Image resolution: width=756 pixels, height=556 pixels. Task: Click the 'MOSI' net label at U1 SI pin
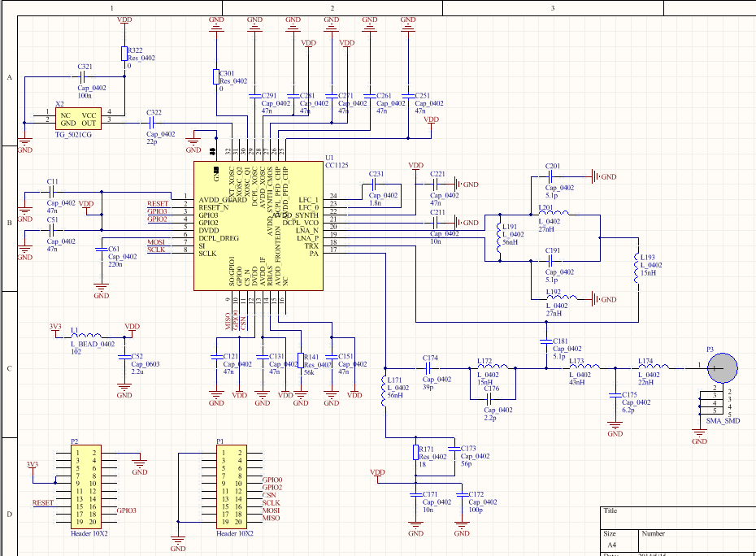(156, 242)
